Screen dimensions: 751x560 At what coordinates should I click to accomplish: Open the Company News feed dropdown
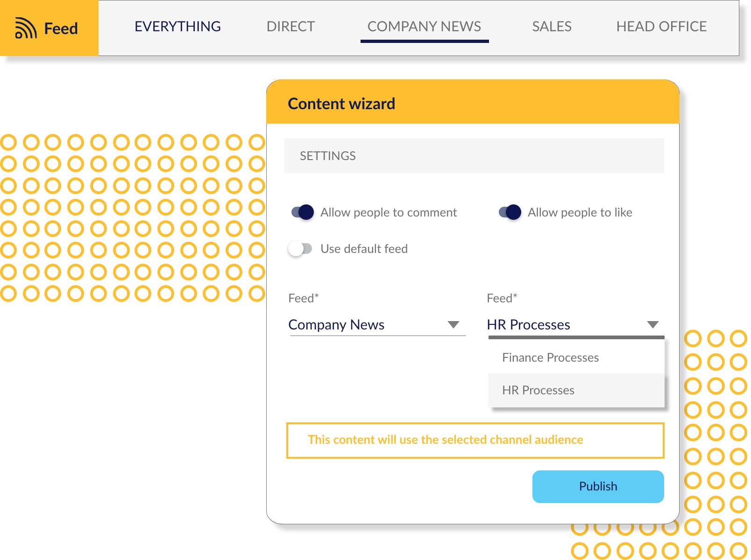pyautogui.click(x=377, y=325)
